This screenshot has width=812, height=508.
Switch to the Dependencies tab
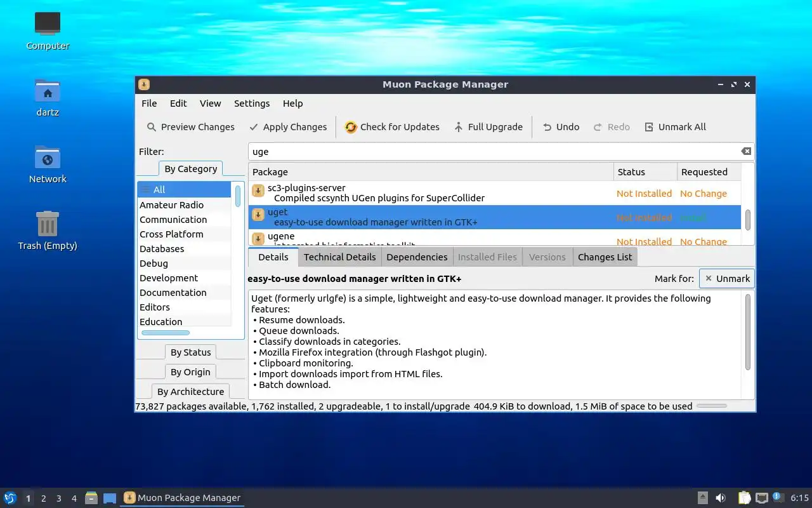pos(417,257)
